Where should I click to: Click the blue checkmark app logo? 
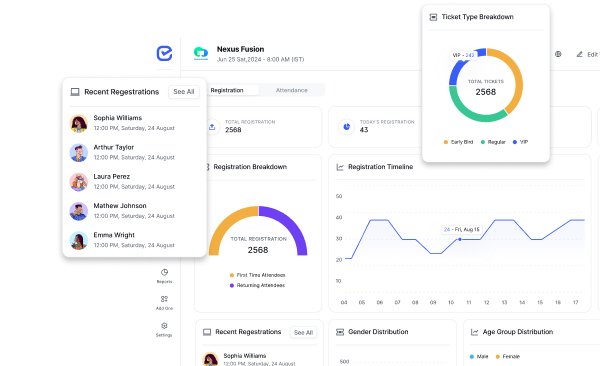point(165,53)
